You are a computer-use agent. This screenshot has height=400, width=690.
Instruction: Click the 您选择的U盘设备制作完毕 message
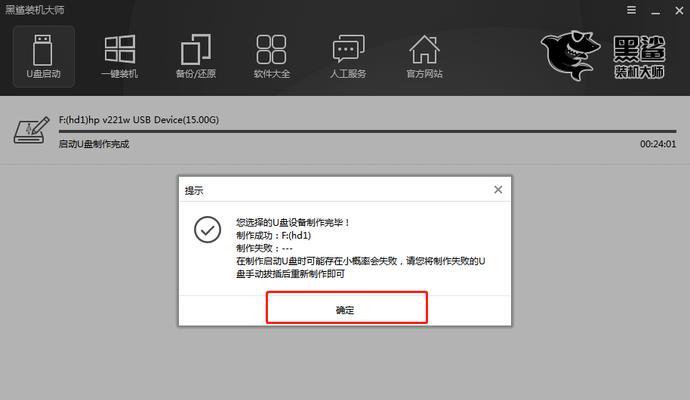click(292, 223)
